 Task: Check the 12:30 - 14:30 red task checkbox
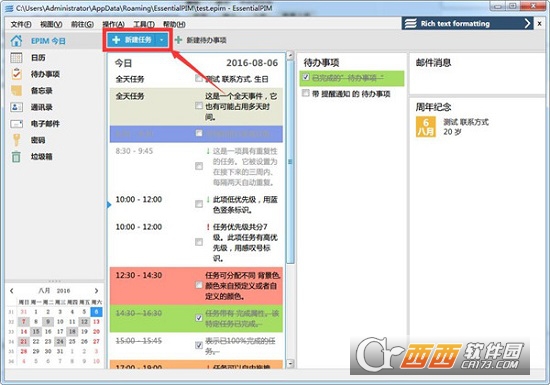pyautogui.click(x=199, y=285)
